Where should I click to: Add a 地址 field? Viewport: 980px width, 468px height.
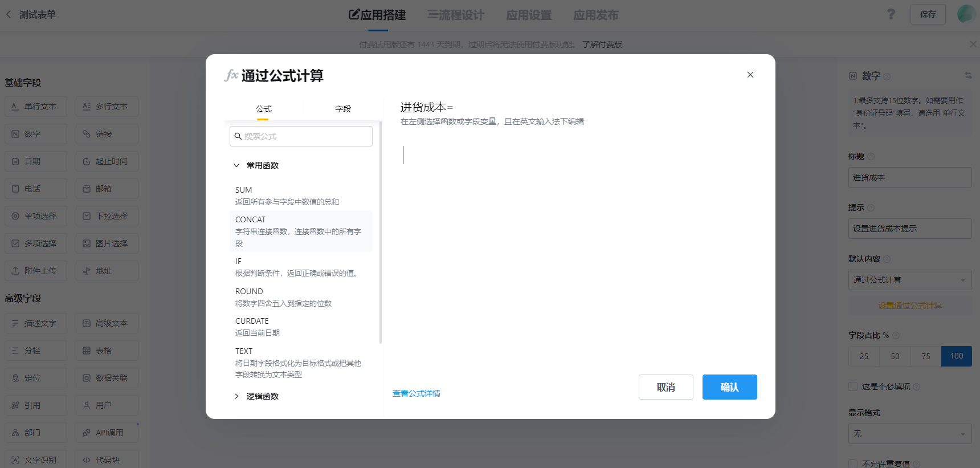tap(107, 271)
